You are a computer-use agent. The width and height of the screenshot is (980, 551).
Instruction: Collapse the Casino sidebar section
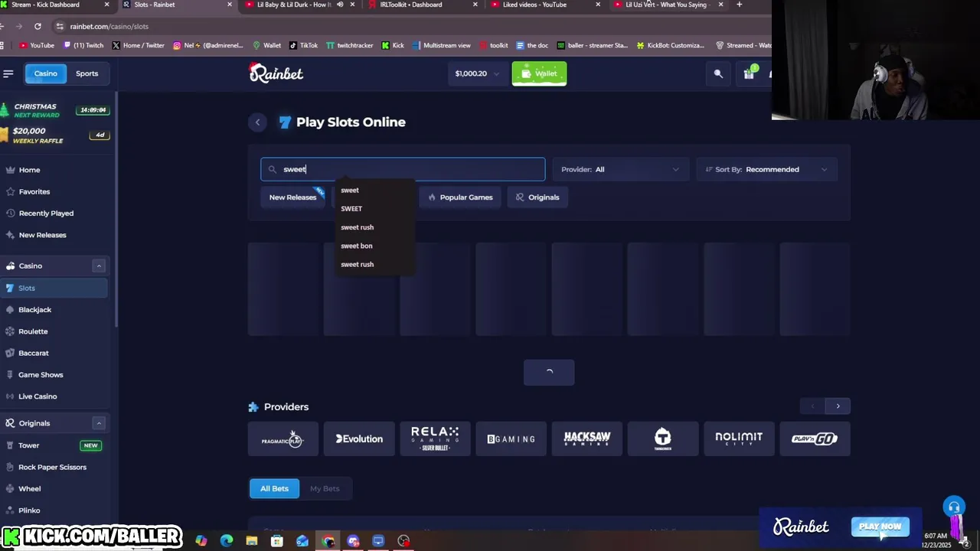click(x=99, y=266)
